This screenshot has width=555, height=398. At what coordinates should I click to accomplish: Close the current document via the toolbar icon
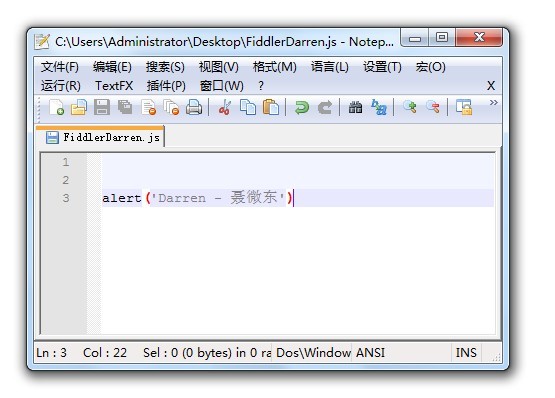(x=148, y=107)
